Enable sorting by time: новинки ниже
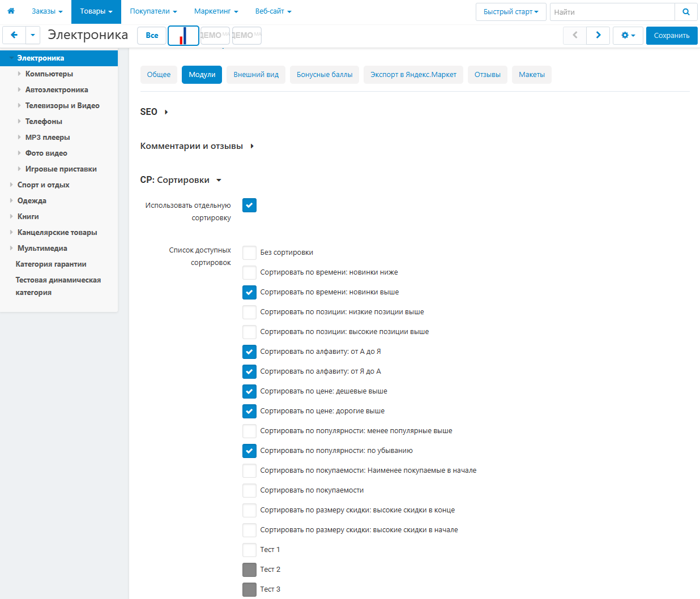700x599 pixels. pos(249,272)
